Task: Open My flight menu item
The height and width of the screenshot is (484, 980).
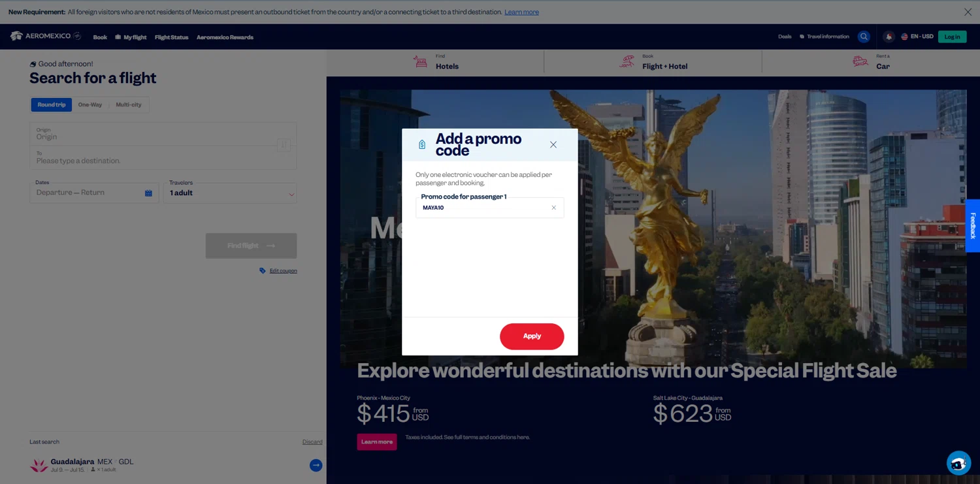Action: (131, 37)
